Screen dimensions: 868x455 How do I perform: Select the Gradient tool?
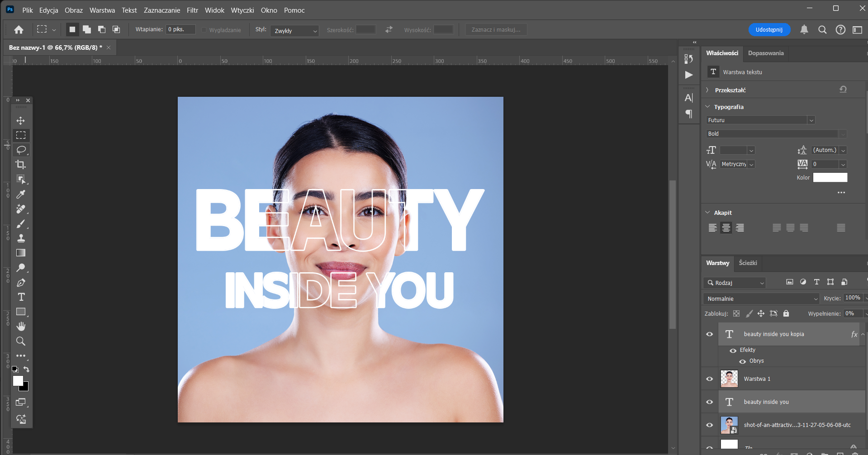[21, 253]
